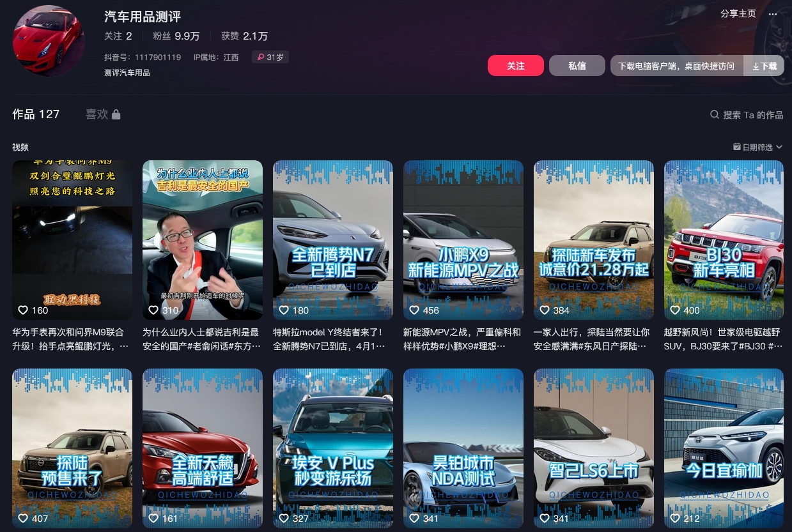This screenshot has width=792, height=532.
Task: Click the IP属地: 江西 text
Action: [x=216, y=57]
